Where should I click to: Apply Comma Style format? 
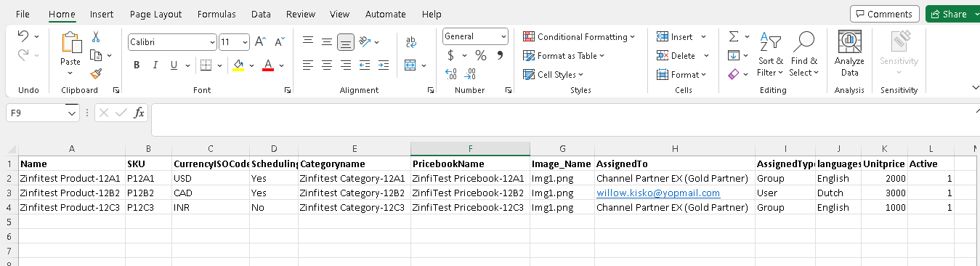[500, 55]
